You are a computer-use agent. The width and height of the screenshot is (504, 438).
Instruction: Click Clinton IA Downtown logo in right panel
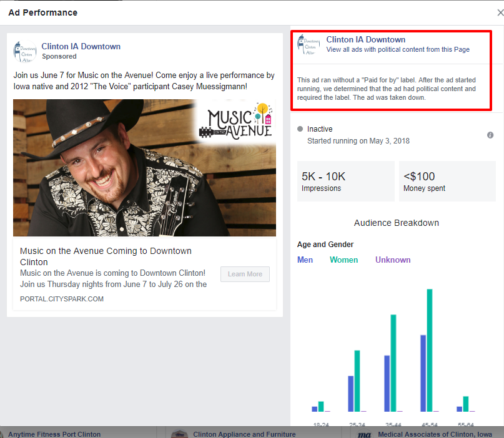point(309,45)
